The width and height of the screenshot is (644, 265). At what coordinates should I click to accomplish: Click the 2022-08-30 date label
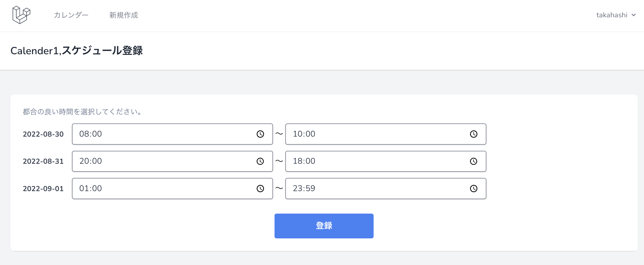(x=43, y=134)
